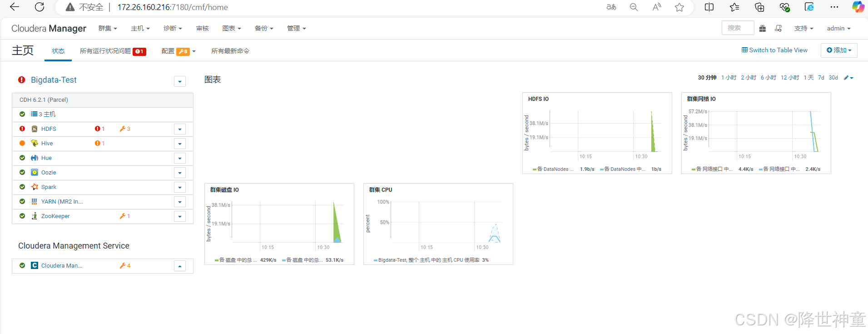868x334 pixels.
Task: Open the Copilot icon in the browser
Action: [858, 7]
